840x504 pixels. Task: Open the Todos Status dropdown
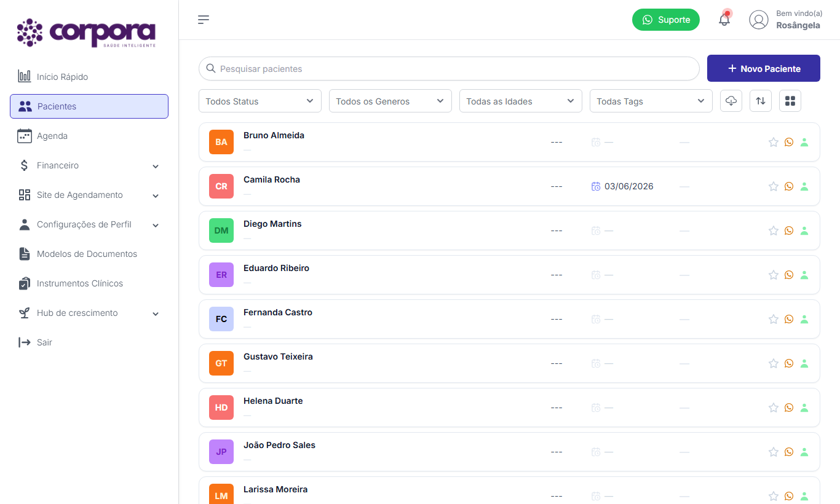point(260,101)
